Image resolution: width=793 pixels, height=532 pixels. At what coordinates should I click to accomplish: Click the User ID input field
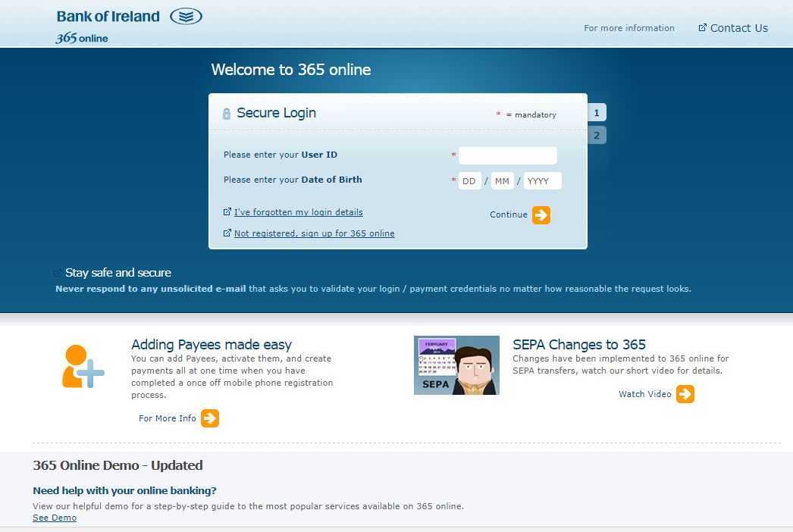(507, 155)
